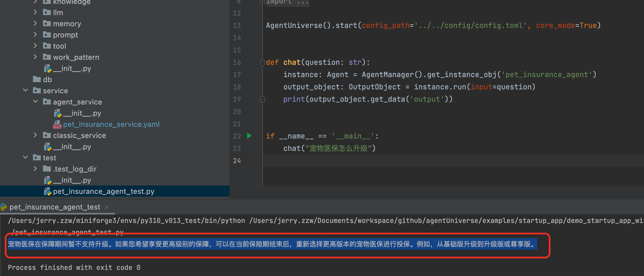Viewport: 644px width, 276px height.
Task: Collapse the chat function fold marker
Action: click(262, 63)
